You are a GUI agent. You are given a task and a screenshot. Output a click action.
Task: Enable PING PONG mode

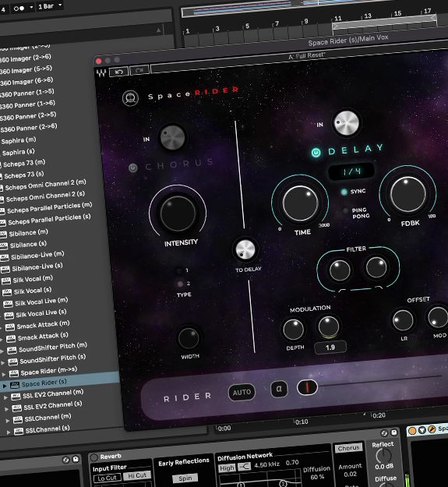point(346,211)
